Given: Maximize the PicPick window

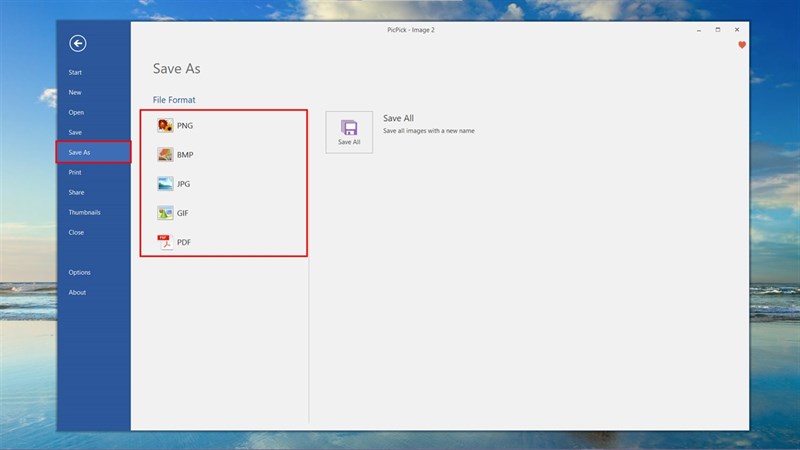Looking at the screenshot, I should 718,30.
